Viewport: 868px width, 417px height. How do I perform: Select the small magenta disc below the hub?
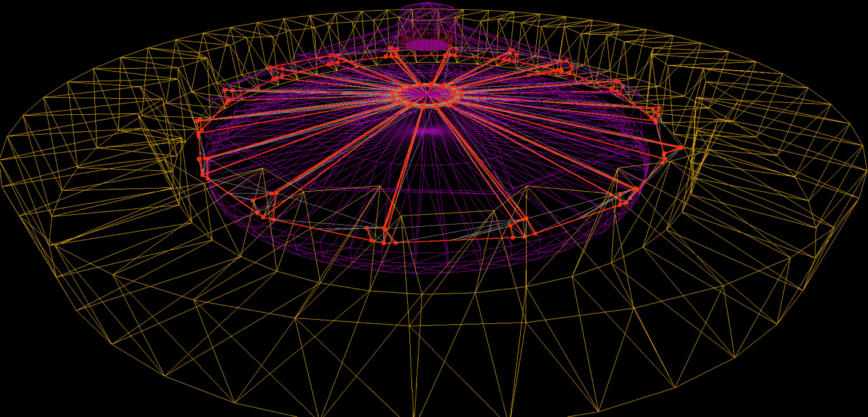click(427, 131)
